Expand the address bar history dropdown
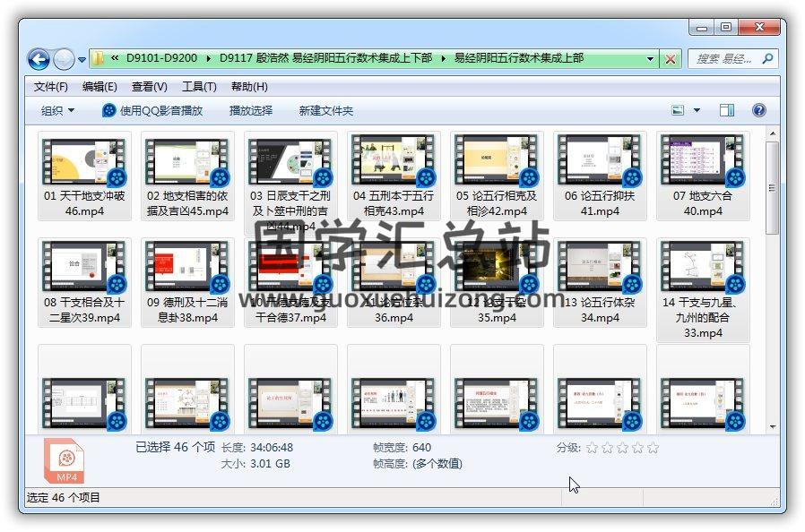 651,59
